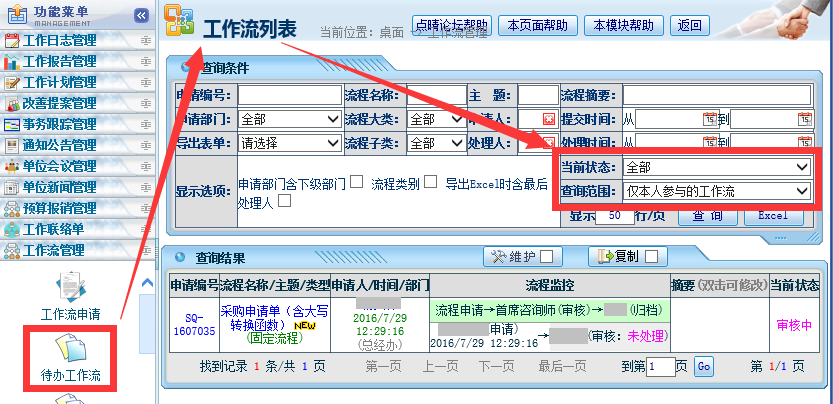Click the 流程摘要 text input field

[x=718, y=95]
